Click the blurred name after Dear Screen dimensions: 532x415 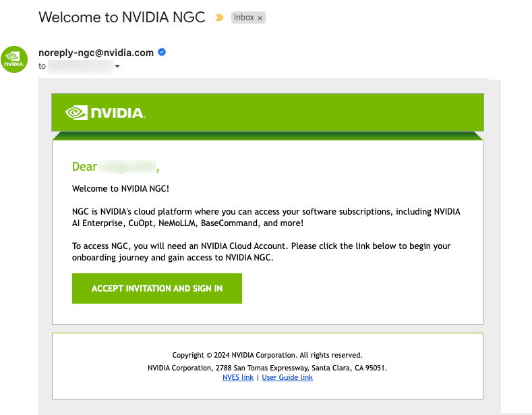pos(127,167)
